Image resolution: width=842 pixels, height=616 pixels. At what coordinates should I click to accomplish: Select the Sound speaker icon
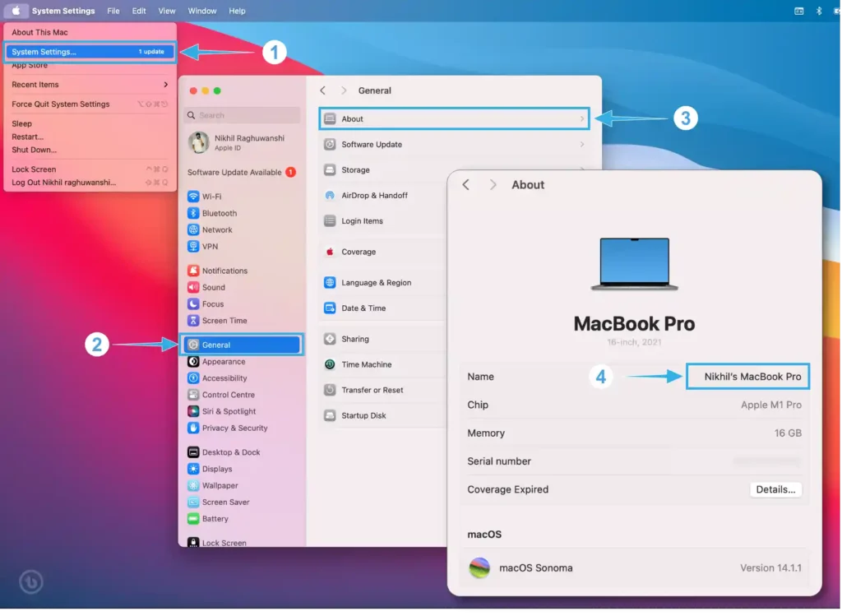pyautogui.click(x=193, y=287)
